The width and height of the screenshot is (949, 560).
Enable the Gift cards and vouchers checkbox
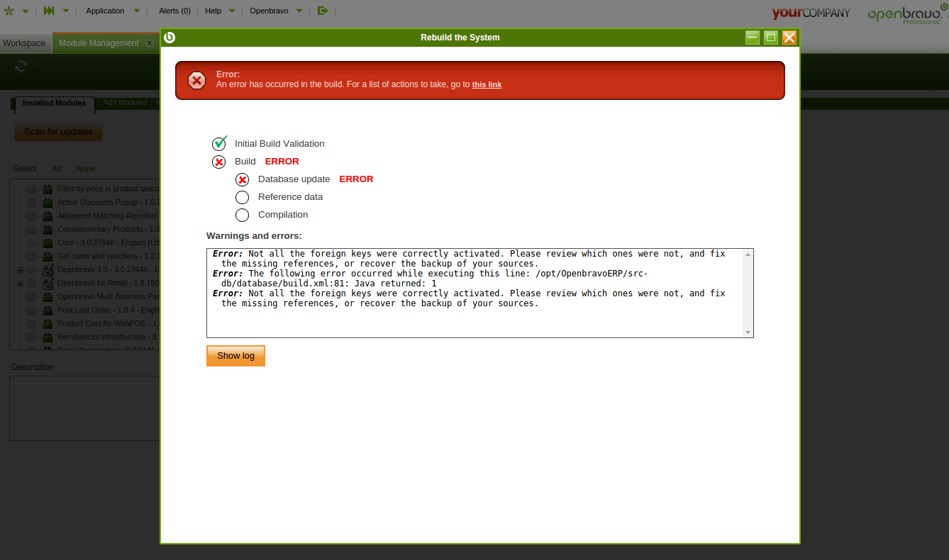point(31,257)
